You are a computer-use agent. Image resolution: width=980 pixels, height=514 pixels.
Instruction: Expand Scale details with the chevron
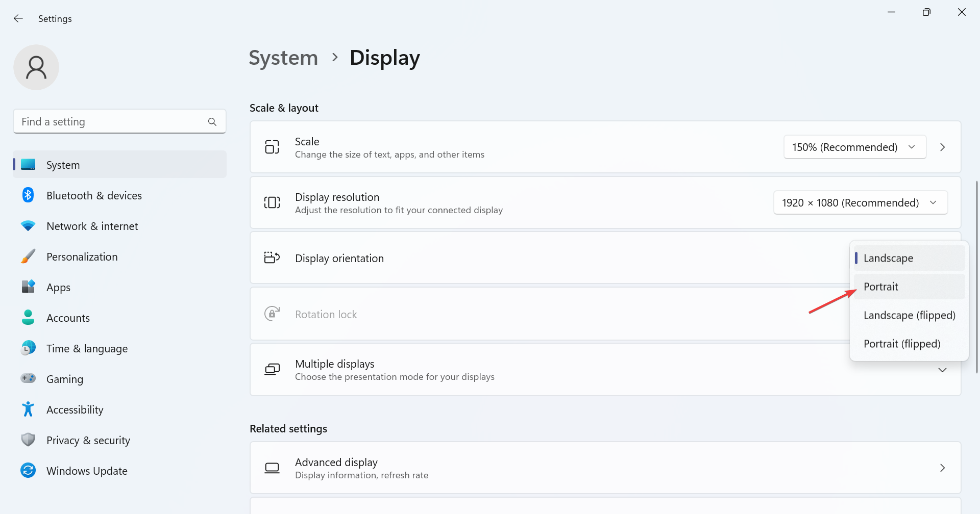[943, 147]
